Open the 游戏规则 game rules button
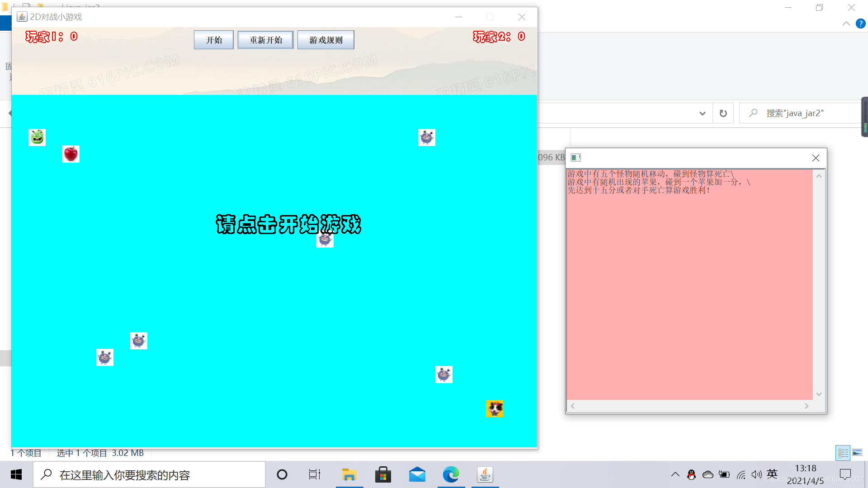868x488 pixels. tap(326, 40)
